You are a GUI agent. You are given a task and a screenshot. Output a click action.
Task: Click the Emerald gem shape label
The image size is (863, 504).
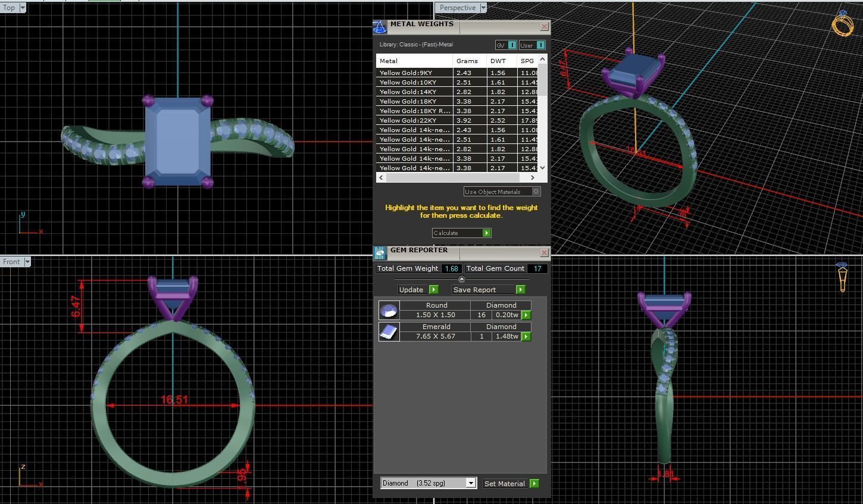click(x=436, y=327)
